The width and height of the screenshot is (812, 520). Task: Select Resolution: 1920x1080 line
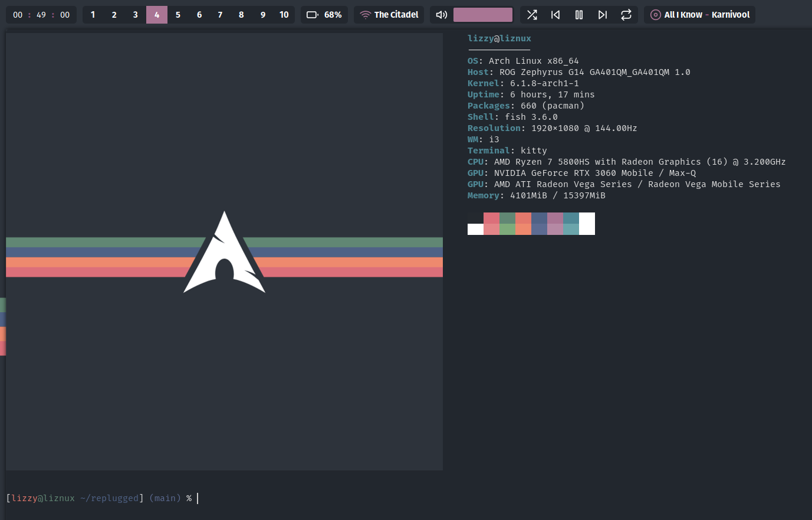point(553,128)
